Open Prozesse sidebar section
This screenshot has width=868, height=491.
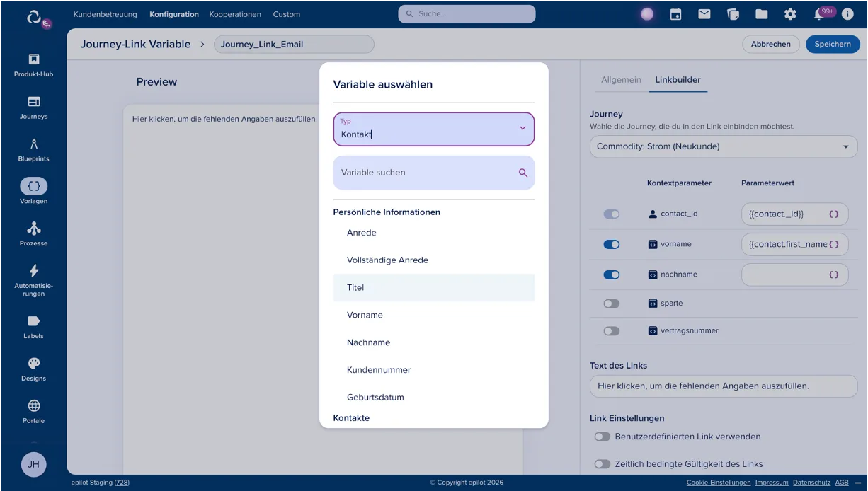click(x=33, y=234)
